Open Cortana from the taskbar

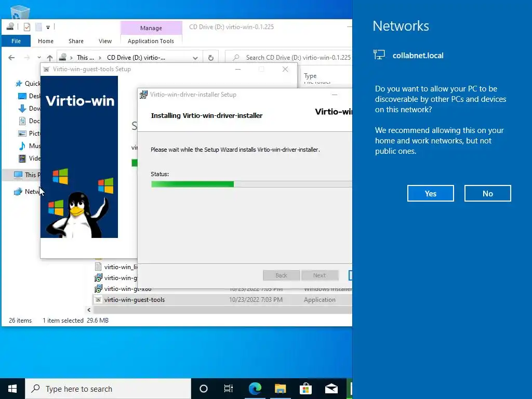pyautogui.click(x=204, y=389)
